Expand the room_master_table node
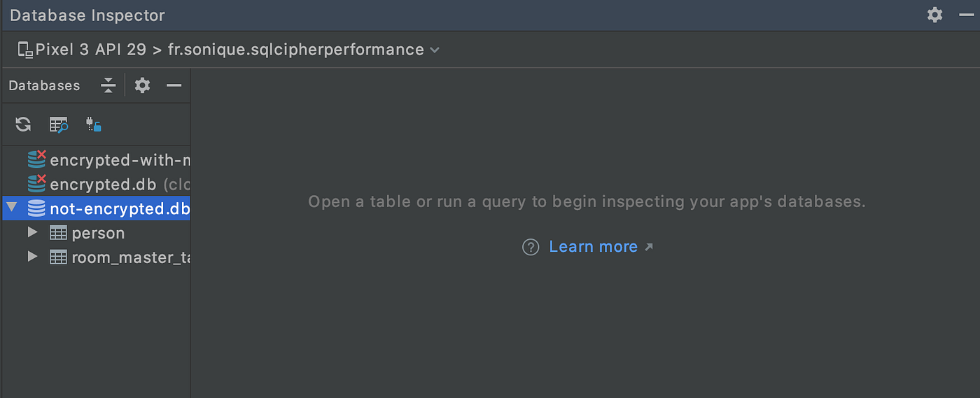The height and width of the screenshot is (398, 980). (x=32, y=257)
